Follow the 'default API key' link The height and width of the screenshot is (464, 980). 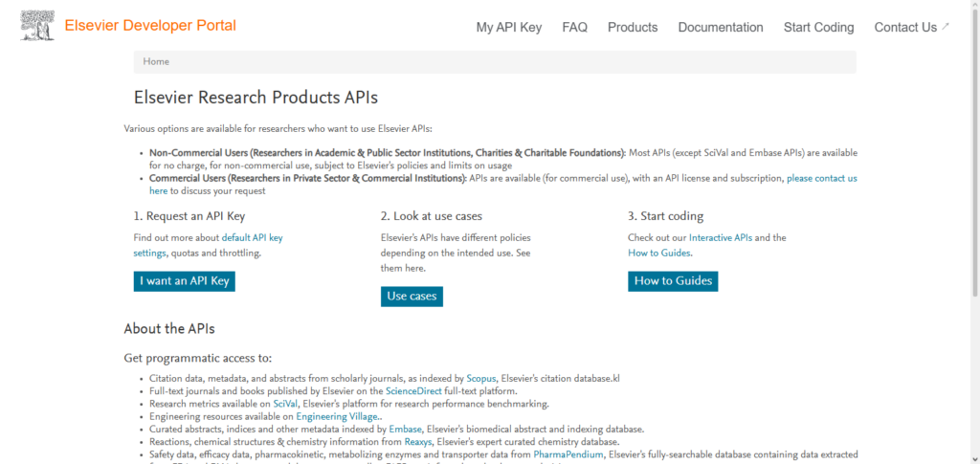(252, 237)
